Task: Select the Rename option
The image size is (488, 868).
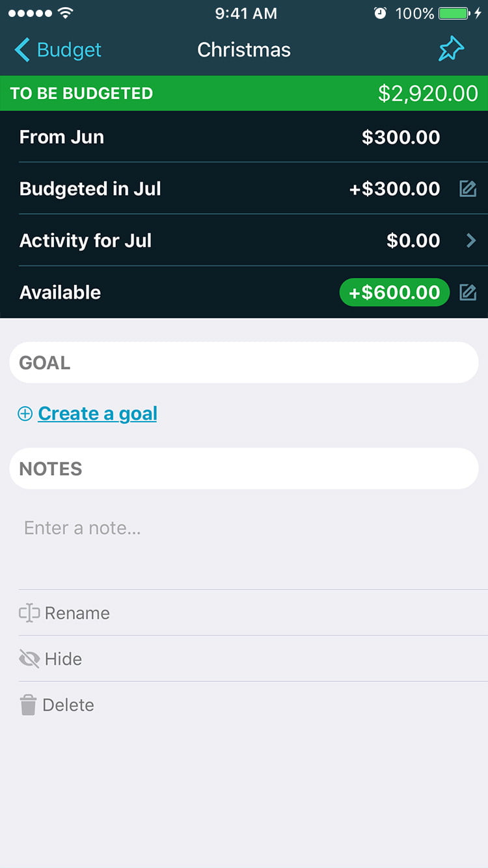Action: point(77,613)
